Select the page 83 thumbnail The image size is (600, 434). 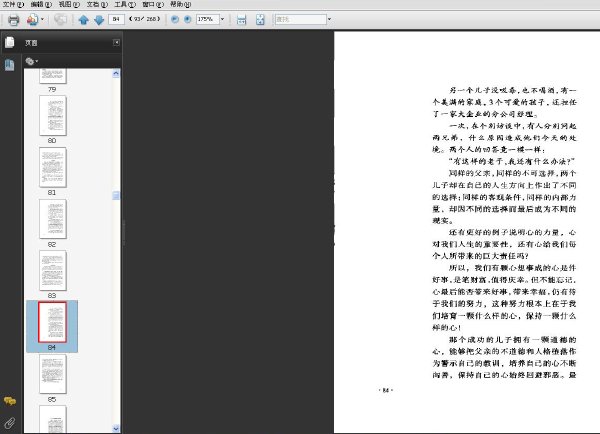pos(53,271)
